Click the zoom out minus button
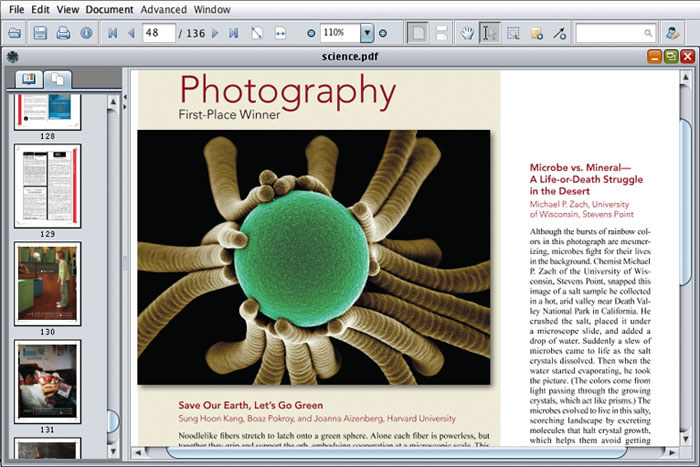The width and height of the screenshot is (700, 467). (311, 33)
